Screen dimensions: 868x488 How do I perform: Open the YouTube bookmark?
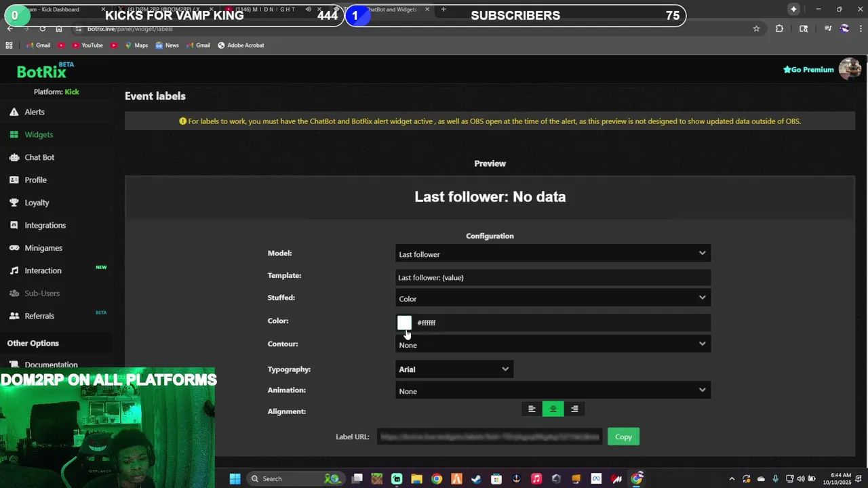(x=87, y=45)
